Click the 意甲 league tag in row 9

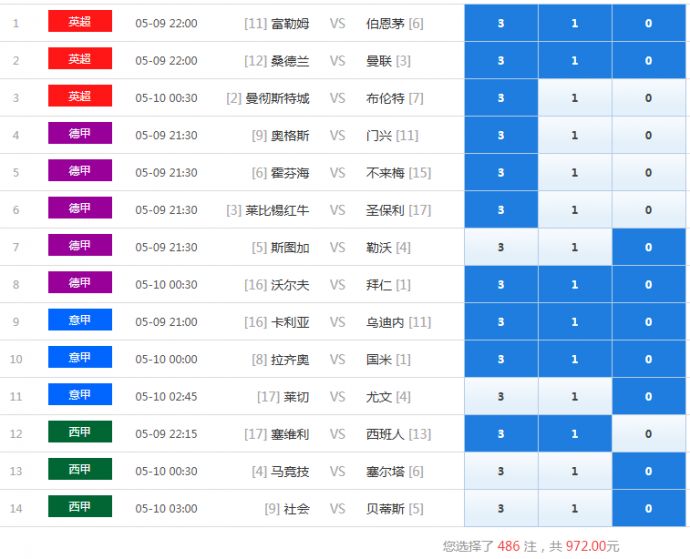(x=80, y=320)
